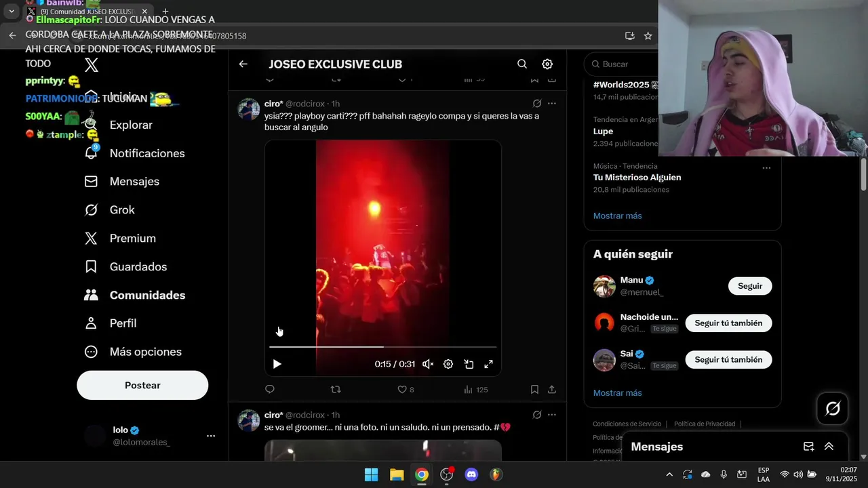Expand Más opciones menu
This screenshot has height=488, width=868.
[132, 352]
